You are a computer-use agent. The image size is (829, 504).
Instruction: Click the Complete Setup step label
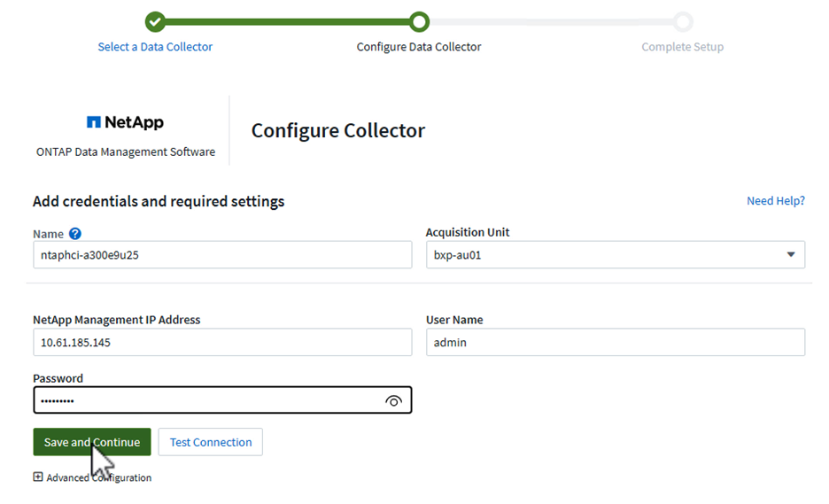682,47
